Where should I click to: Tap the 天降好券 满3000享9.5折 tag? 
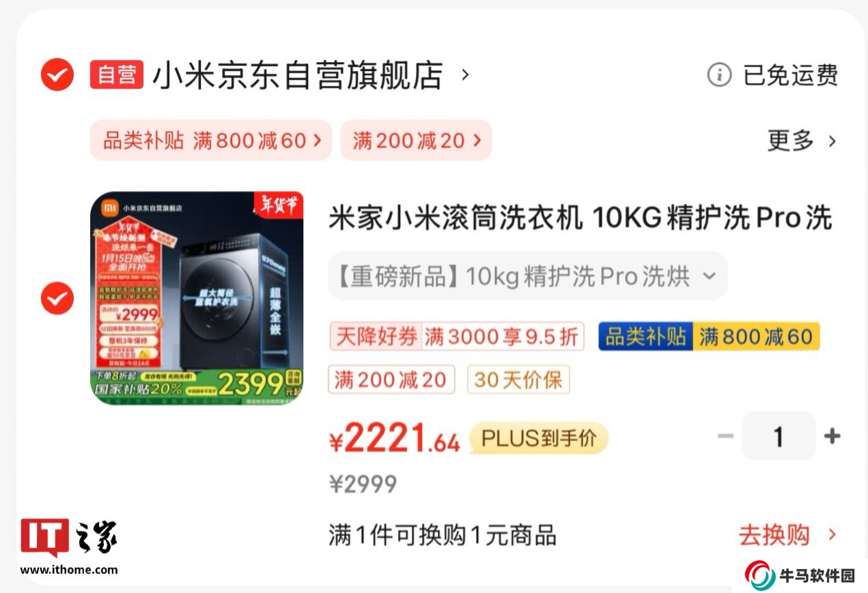[457, 336]
